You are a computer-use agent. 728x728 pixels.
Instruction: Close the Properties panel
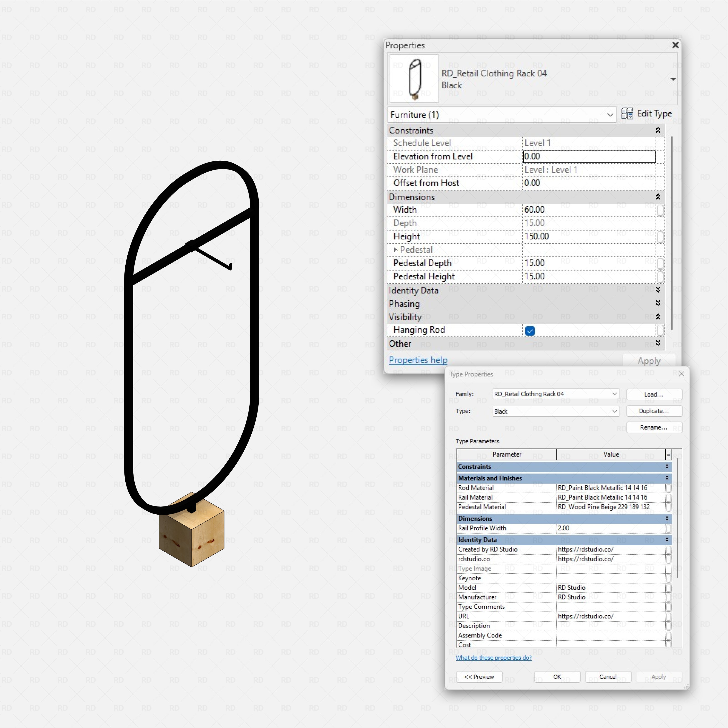(675, 45)
